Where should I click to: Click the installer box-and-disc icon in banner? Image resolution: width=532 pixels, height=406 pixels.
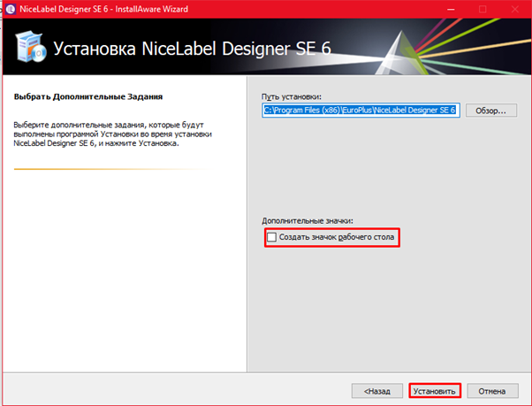pyautogui.click(x=31, y=47)
